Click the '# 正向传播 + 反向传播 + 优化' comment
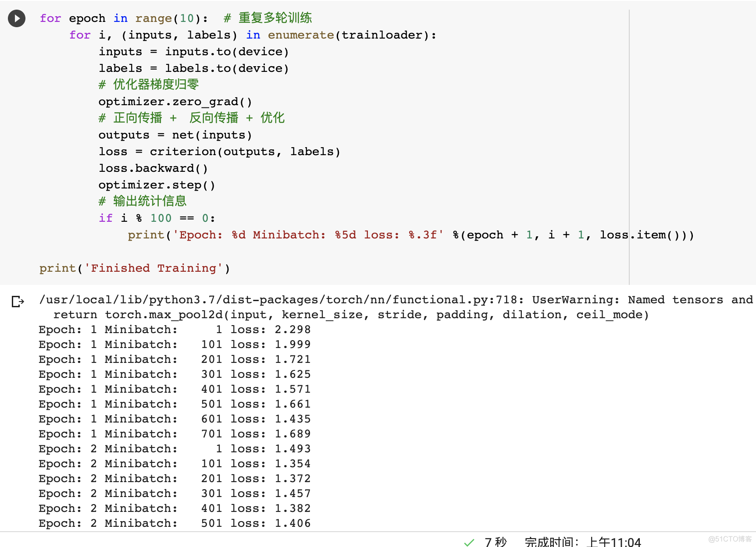Screen dimensions: 756x547 [192, 118]
